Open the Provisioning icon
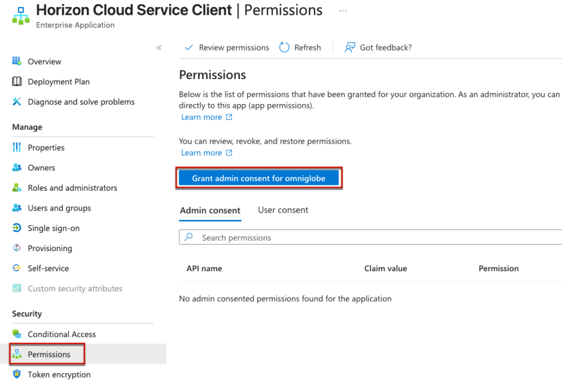Viewport: 562px width, 392px height. tap(16, 248)
